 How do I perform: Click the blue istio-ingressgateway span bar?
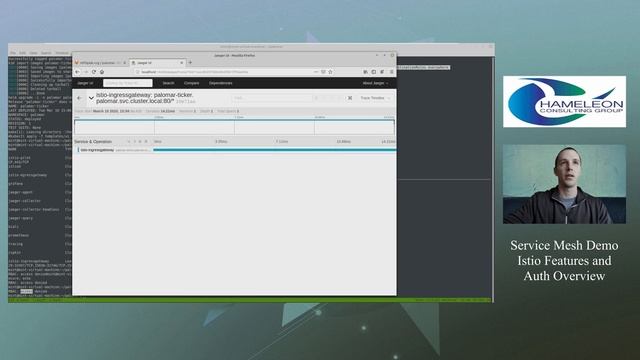click(x=274, y=150)
